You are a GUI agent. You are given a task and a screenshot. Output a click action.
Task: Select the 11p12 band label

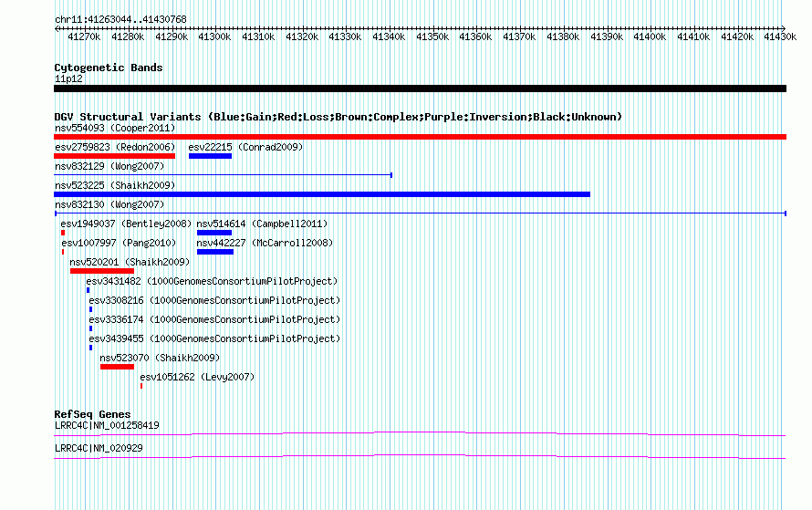click(68, 78)
